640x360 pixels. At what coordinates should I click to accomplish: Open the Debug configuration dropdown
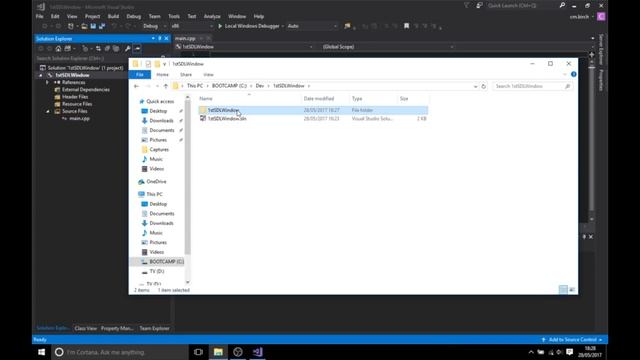155,26
